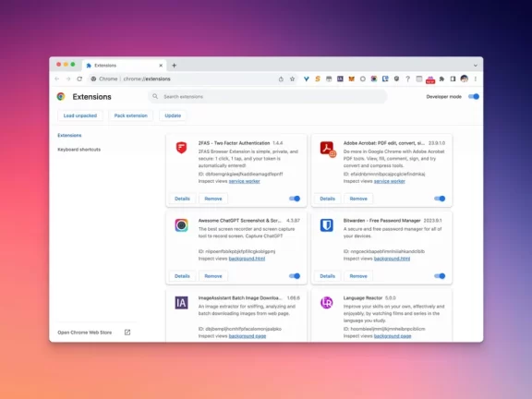Inspect Awesome ChatGPT Screenshot background.html
Viewport: 532px width, 399px height.
[247, 259]
